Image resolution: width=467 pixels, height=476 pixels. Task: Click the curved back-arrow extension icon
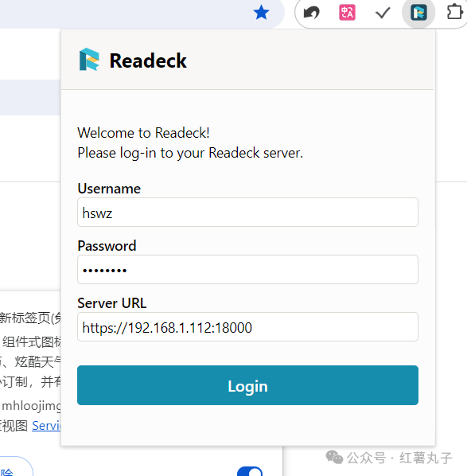coord(312,13)
